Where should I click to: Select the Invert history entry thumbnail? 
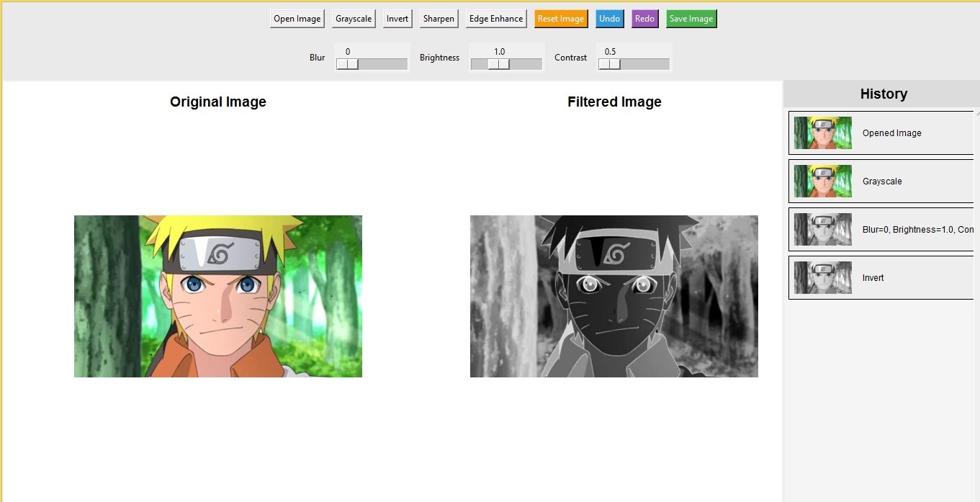(823, 278)
